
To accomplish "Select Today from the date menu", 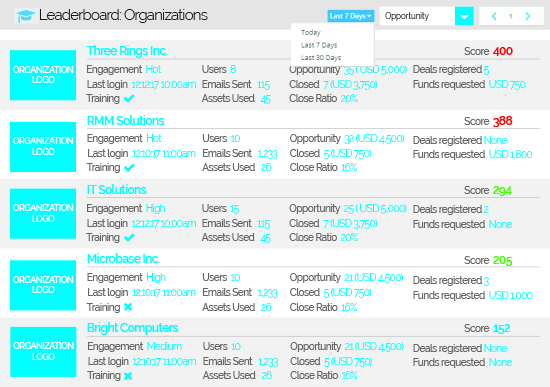I will click(311, 33).
